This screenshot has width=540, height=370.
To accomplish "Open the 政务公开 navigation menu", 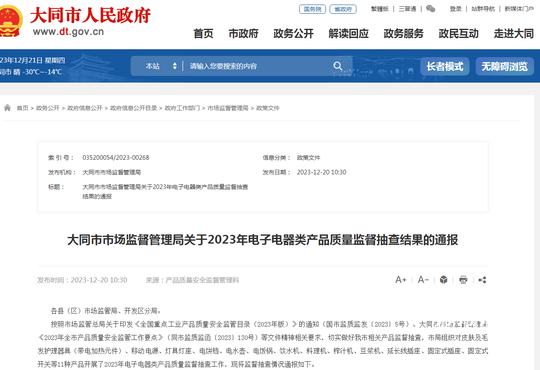I will point(293,33).
